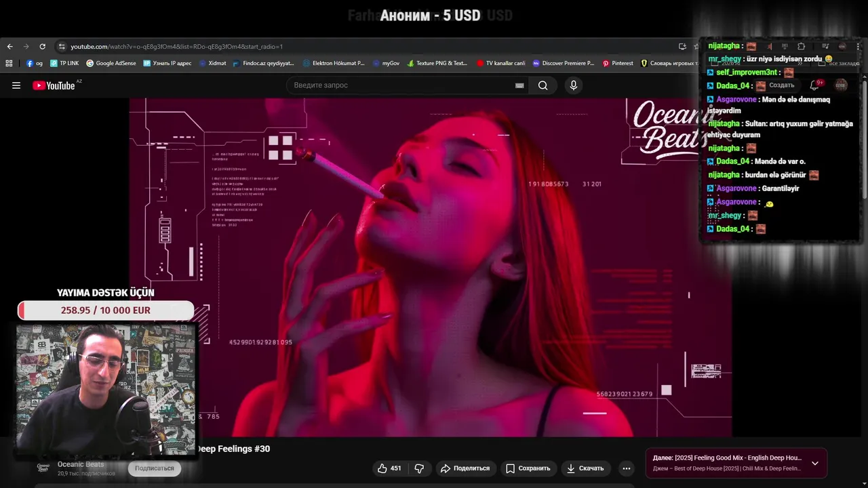Click the '258.95 / 10 000 EUR' donation bar
Screen dimensions: 868x488
pos(106,310)
